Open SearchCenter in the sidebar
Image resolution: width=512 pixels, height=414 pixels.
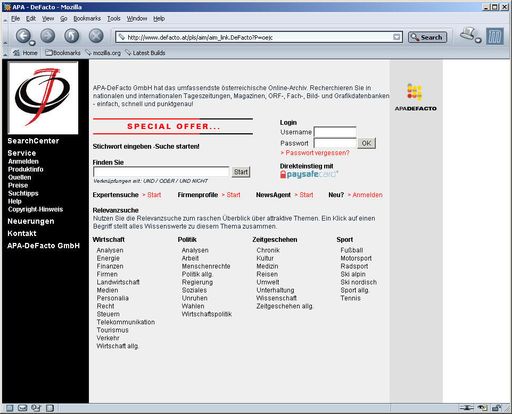[33, 141]
